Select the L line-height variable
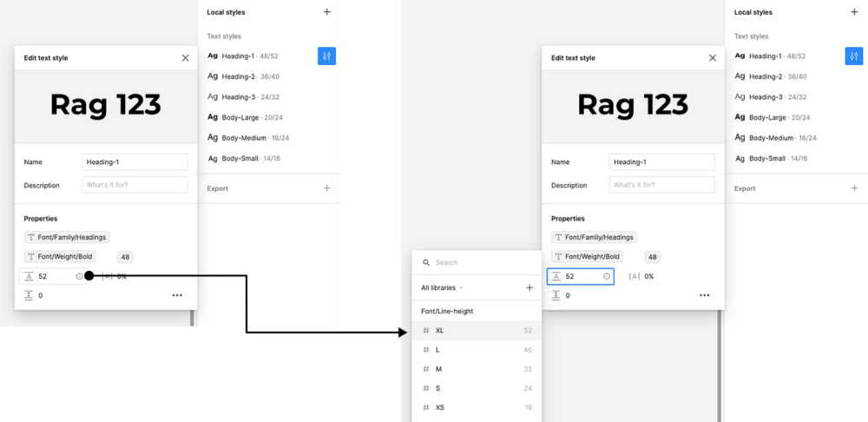 click(477, 349)
